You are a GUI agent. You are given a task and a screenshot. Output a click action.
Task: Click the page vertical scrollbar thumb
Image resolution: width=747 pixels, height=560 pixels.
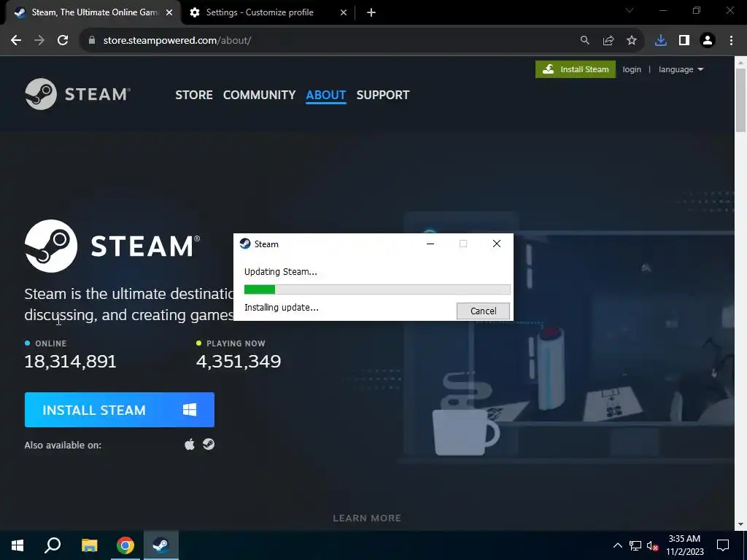(740, 101)
